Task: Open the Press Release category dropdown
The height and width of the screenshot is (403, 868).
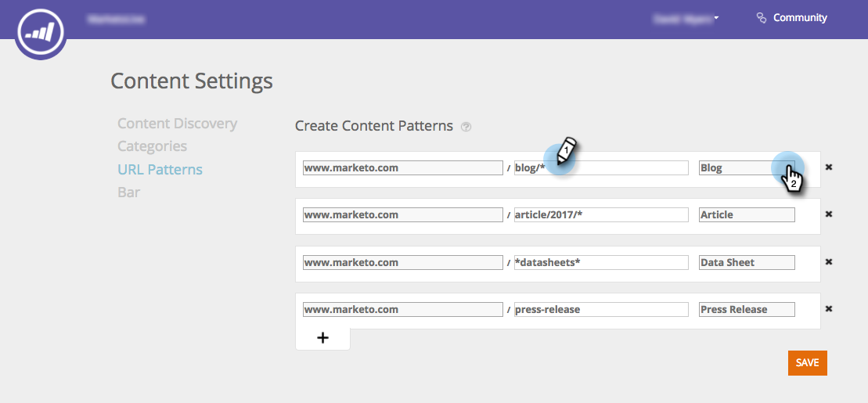Action: (747, 309)
